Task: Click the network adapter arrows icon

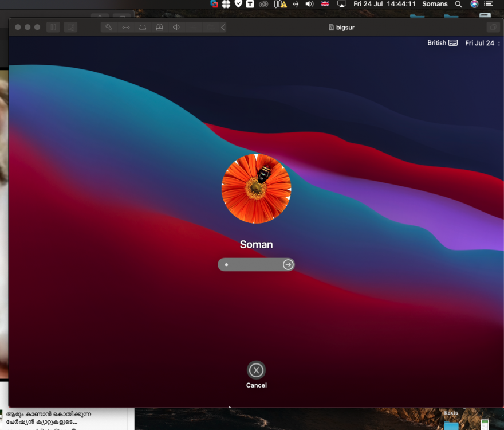Action: 126,27
